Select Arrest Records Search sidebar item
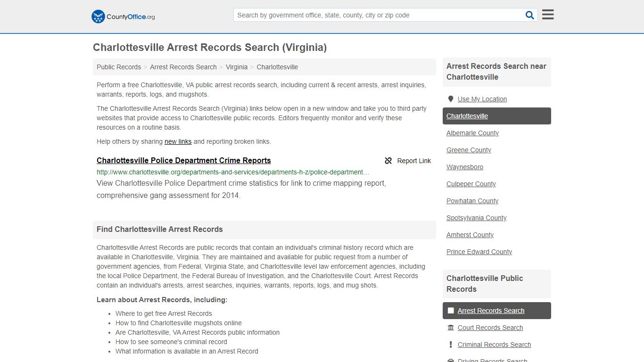Viewport: 644px width, 362px height. [x=497, y=311]
